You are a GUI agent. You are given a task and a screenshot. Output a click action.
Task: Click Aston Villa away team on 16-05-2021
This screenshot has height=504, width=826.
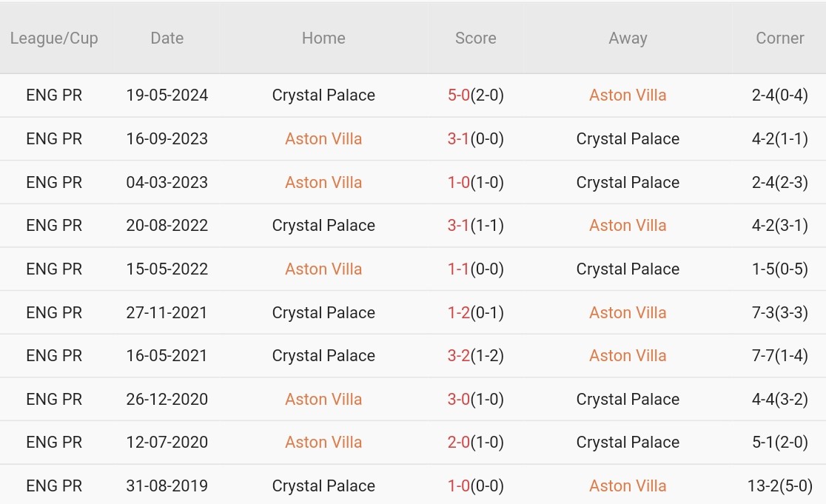[628, 356]
